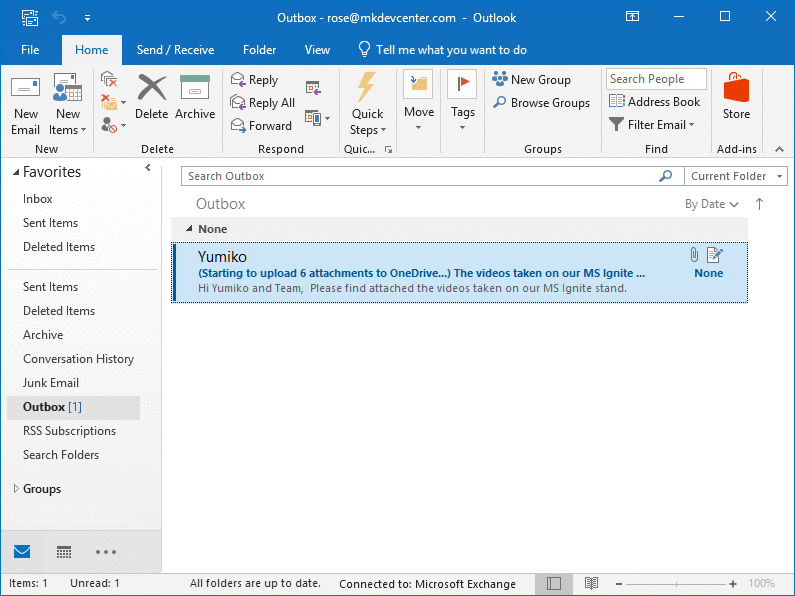This screenshot has width=795, height=596.
Task: Click the Reply with Meeting icon
Action: 313,88
